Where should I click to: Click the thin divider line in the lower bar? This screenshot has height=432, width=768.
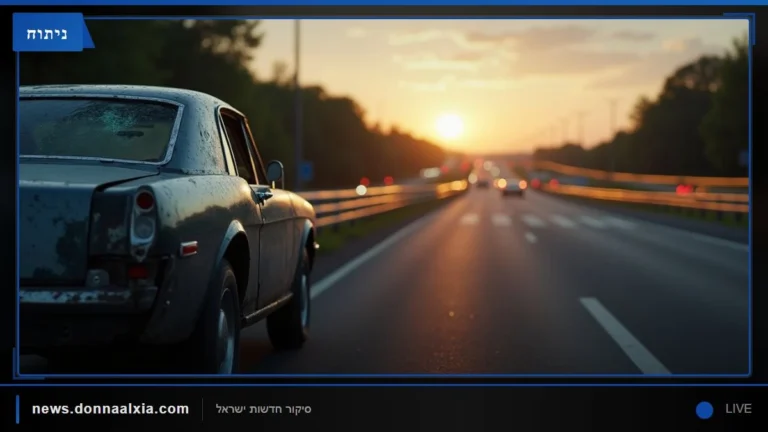(x=202, y=409)
